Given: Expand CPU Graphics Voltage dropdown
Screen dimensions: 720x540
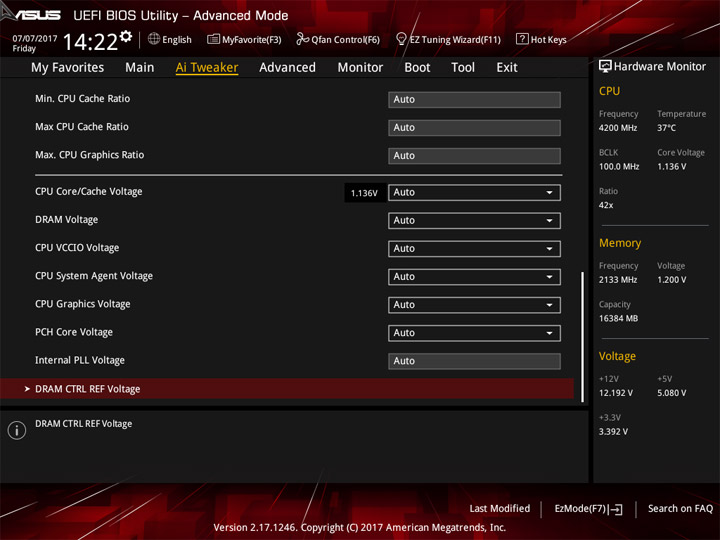Looking at the screenshot, I should (x=474, y=305).
